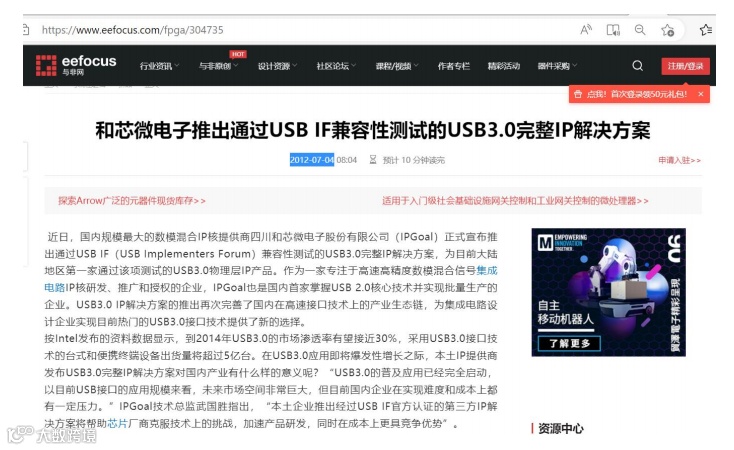734x450 pixels.
Task: Click the Mouser 自主移动机器人 ad image
Action: pos(608,292)
